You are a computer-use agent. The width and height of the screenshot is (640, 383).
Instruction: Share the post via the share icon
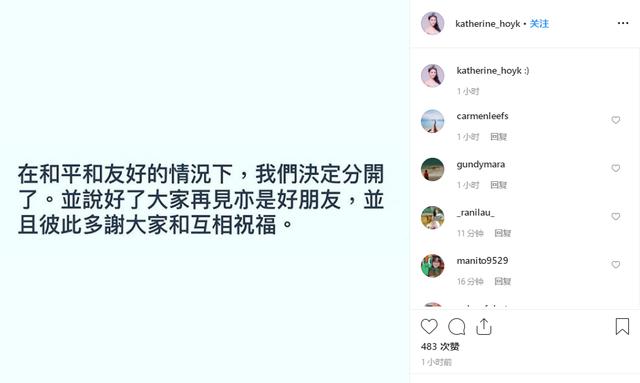tap(484, 327)
